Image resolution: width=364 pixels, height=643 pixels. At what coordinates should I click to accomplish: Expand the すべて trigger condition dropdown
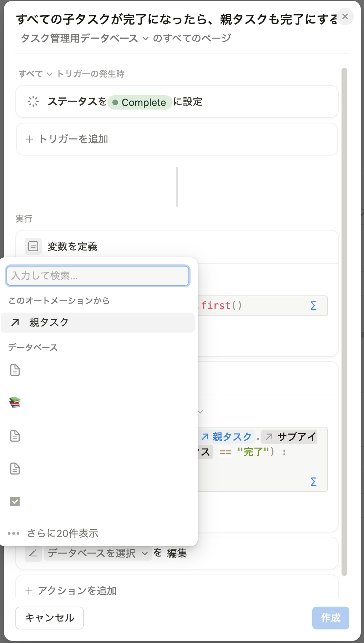[x=35, y=74]
